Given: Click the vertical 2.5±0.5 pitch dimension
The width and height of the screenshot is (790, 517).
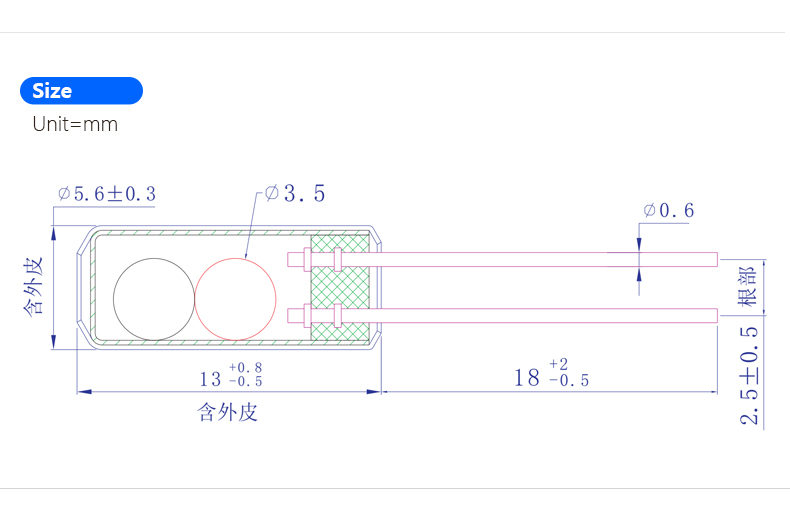Looking at the screenshot, I should (x=749, y=375).
